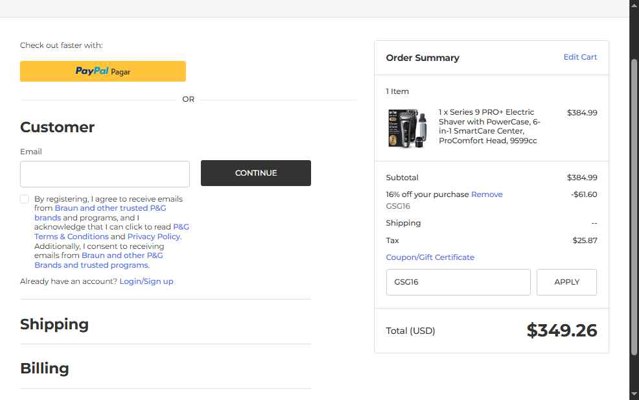Click the Billing section heading
The width and height of the screenshot is (639, 400).
pyautogui.click(x=44, y=368)
